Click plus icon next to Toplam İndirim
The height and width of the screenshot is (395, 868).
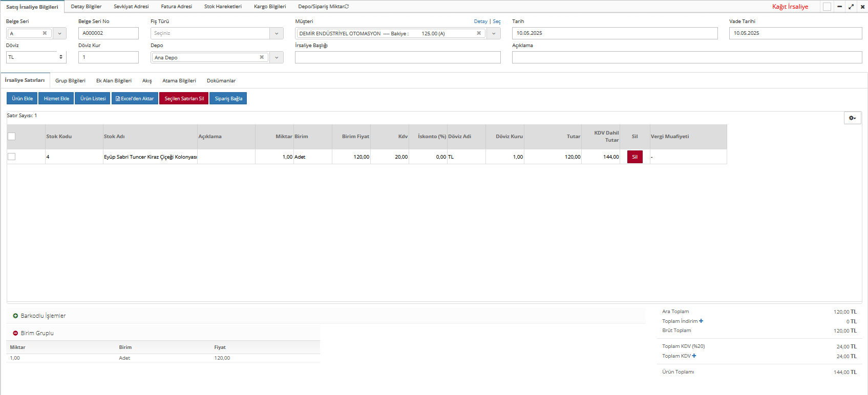tap(701, 321)
